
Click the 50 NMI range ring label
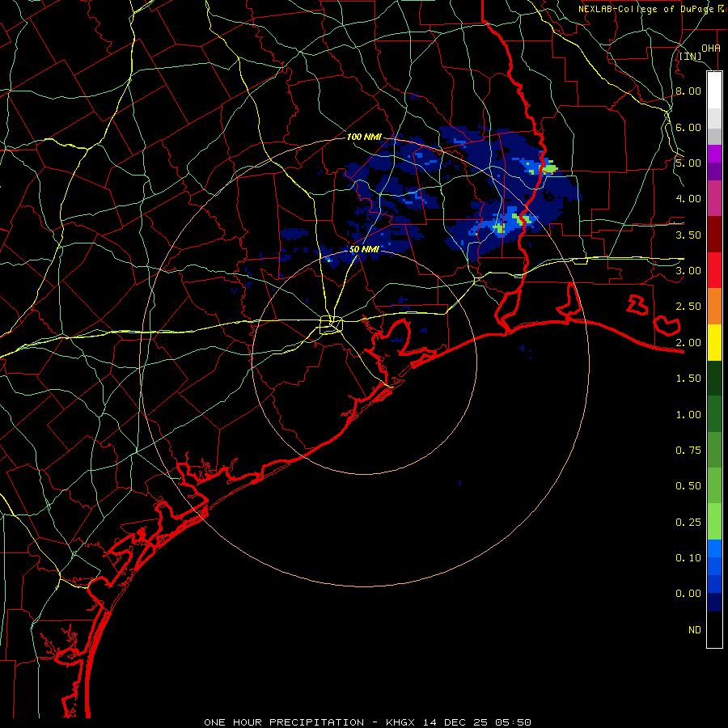(364, 249)
